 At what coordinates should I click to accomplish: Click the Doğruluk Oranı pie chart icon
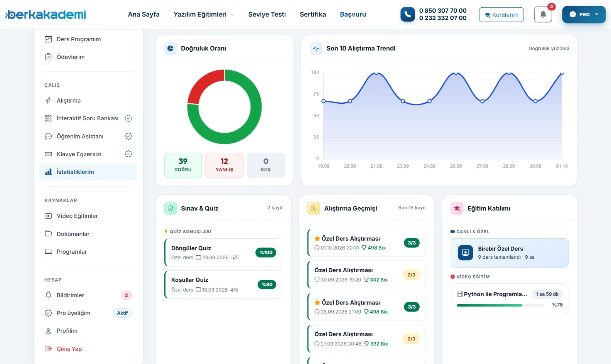pos(170,48)
